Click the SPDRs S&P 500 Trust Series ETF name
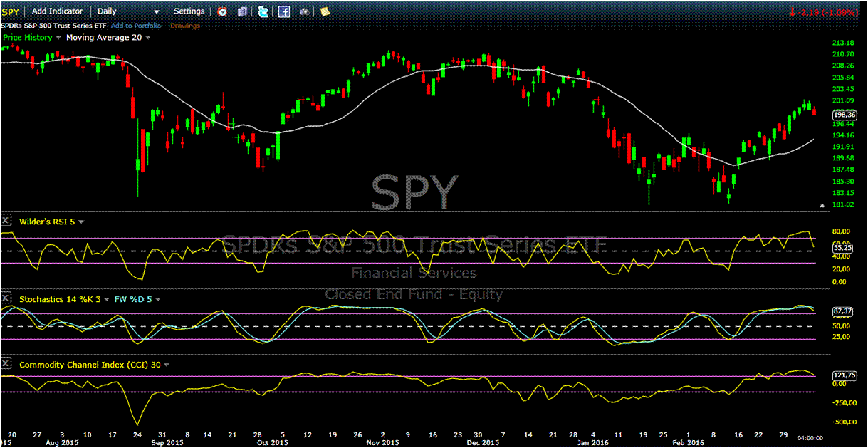Screen dimensions: 868x448 click(x=53, y=26)
